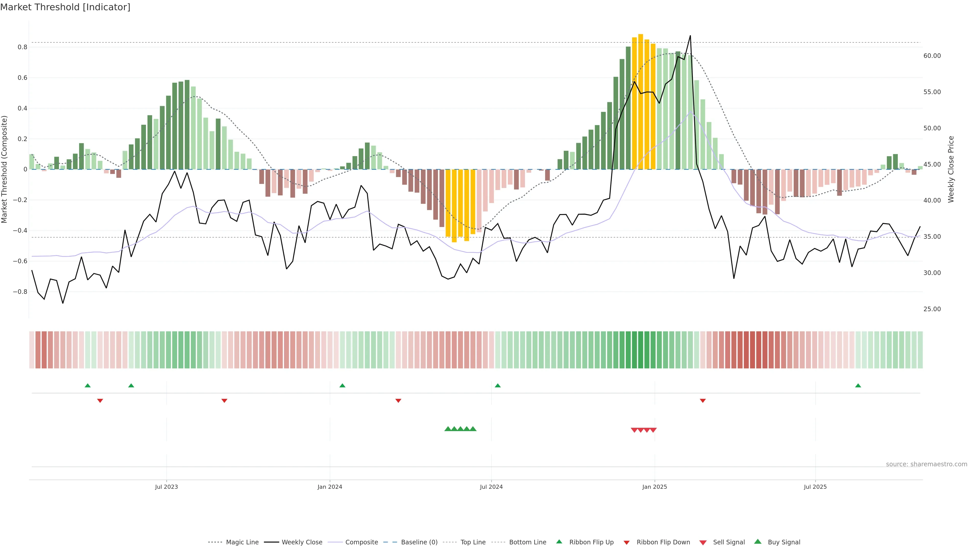Click the Jul 2023 x-axis label
Screen dimensions: 980x551
tap(166, 487)
